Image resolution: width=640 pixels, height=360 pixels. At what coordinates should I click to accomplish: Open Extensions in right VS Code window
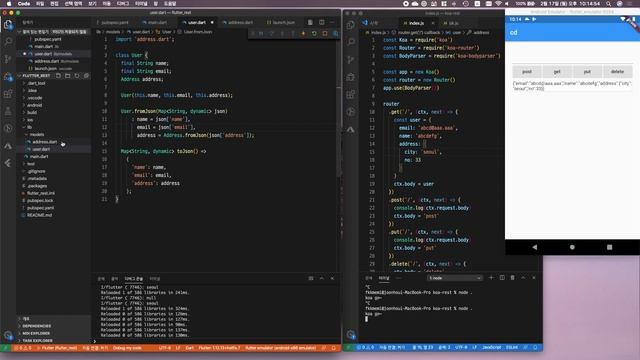coord(351,94)
